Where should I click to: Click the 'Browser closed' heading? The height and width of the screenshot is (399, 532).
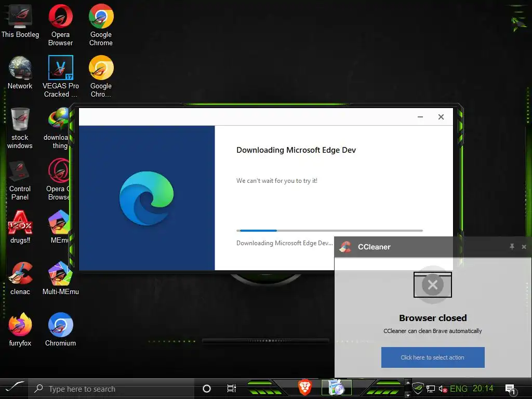pyautogui.click(x=433, y=318)
